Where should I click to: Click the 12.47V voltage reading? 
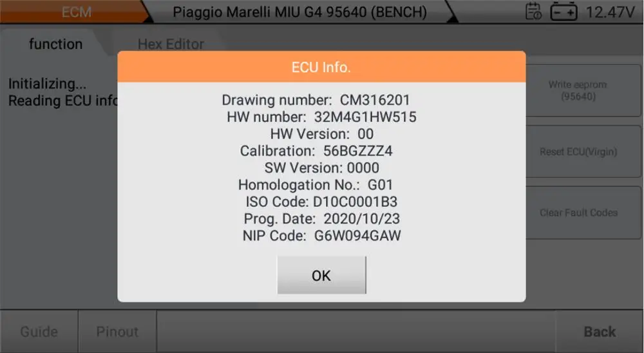(611, 12)
